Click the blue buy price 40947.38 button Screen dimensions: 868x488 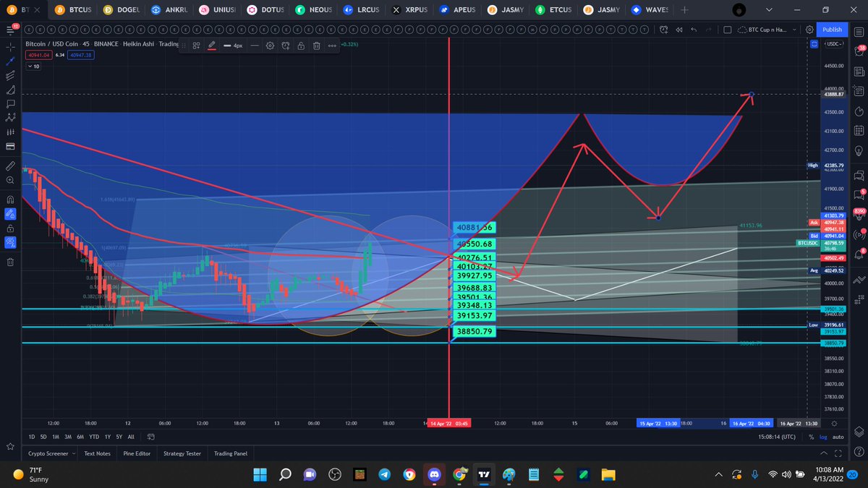(81, 54)
